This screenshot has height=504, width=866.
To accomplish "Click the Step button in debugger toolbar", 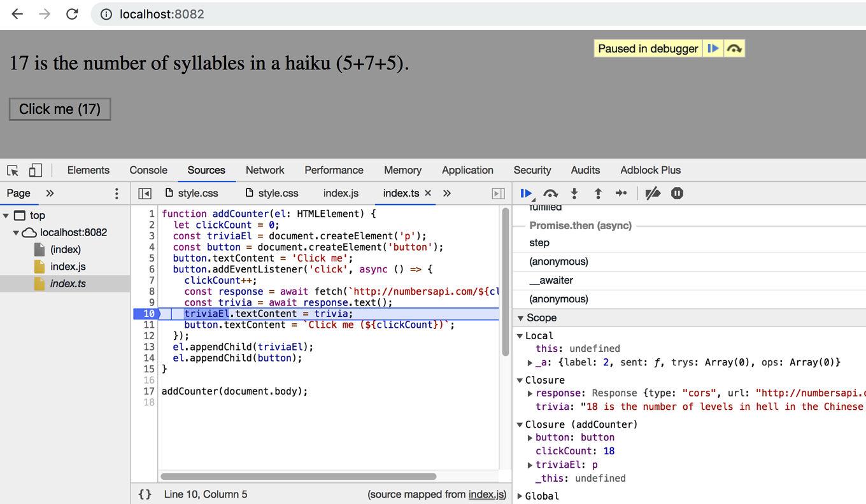I will point(621,193).
